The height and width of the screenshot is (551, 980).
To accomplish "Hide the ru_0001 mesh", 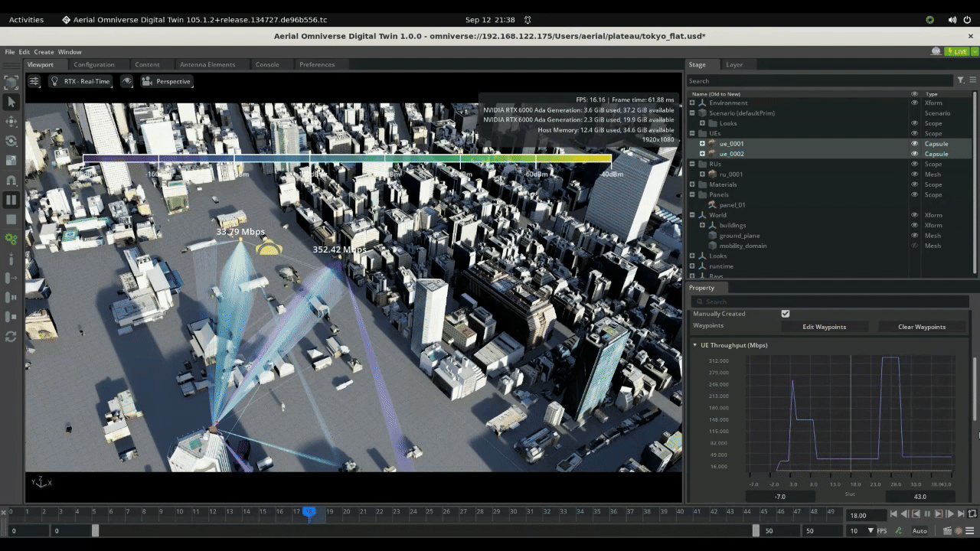I will [x=914, y=174].
